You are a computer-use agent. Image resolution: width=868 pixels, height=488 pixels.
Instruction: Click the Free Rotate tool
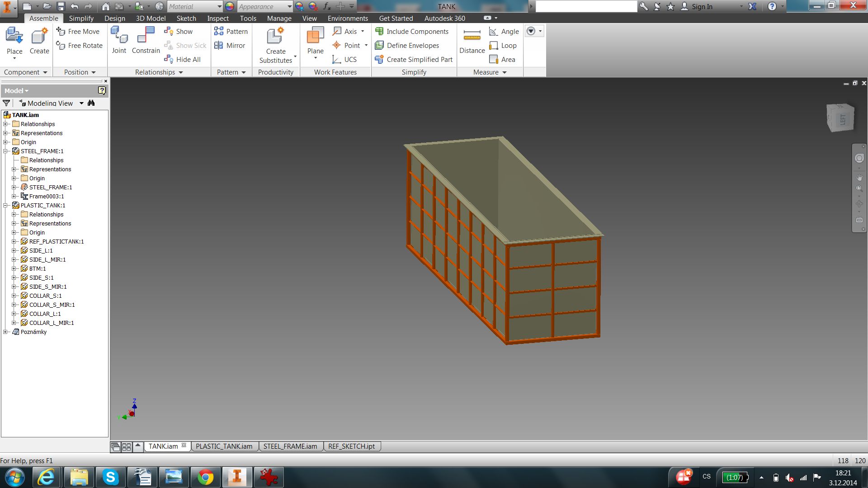[x=79, y=45]
